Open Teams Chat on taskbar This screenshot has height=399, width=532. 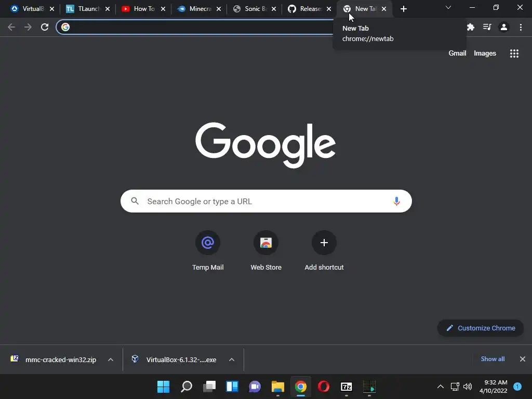tap(255, 387)
